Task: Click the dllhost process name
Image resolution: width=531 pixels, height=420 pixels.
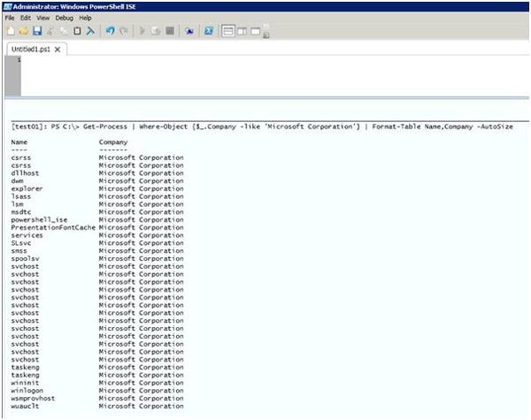Action: (x=25, y=173)
